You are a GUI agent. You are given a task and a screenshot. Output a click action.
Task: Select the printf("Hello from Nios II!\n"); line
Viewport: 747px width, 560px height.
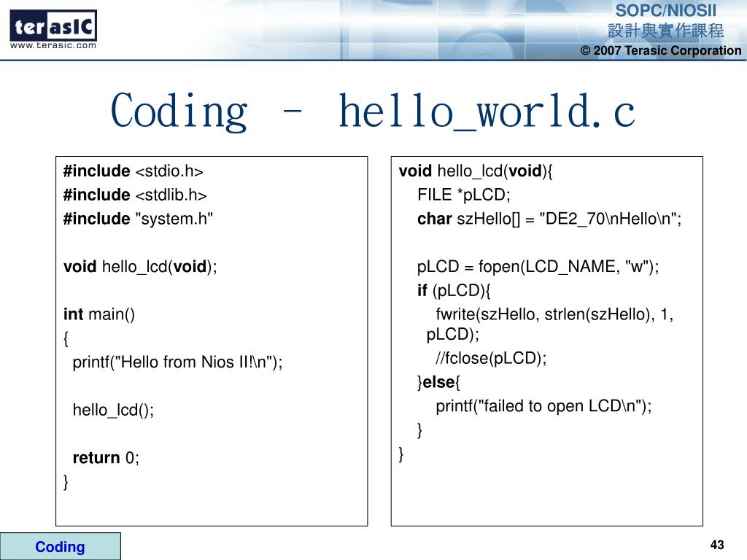coord(178,362)
